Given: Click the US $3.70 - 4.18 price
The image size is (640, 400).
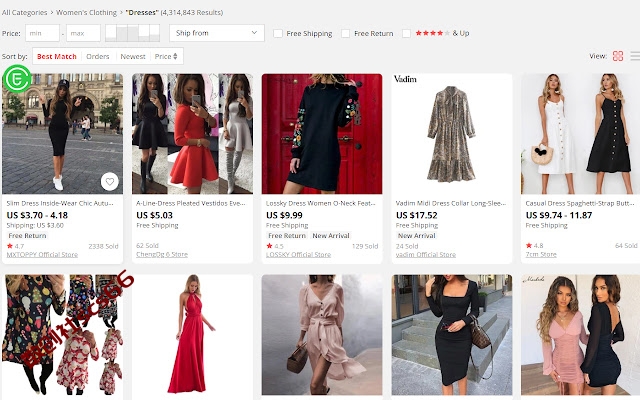Looking at the screenshot, I should (37, 216).
